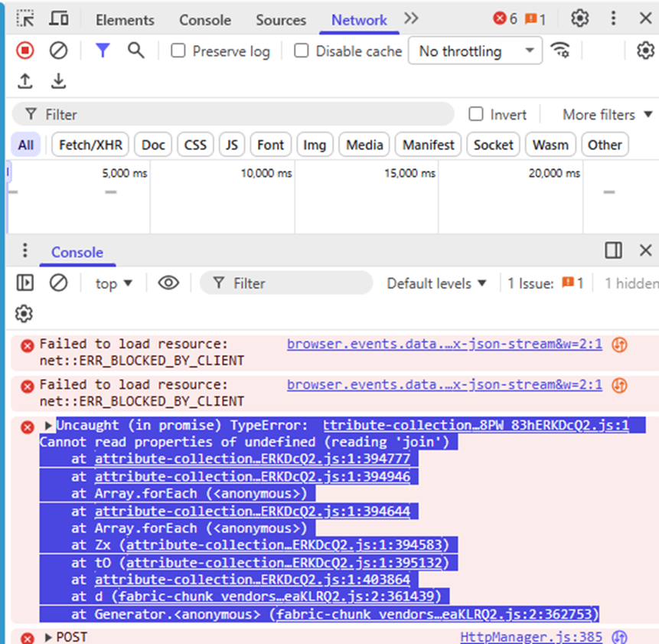This screenshot has width=659, height=644.
Task: Select the All request type filter
Action: pyautogui.click(x=25, y=145)
